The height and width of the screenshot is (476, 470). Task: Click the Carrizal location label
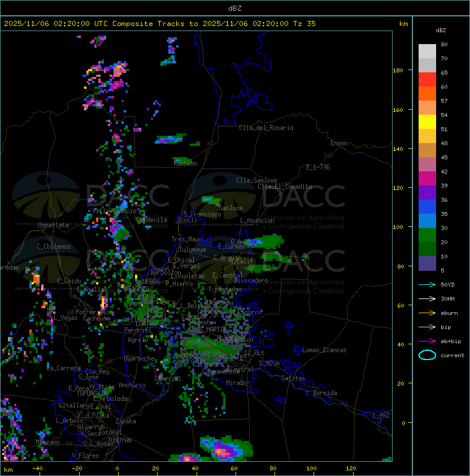click(168, 379)
